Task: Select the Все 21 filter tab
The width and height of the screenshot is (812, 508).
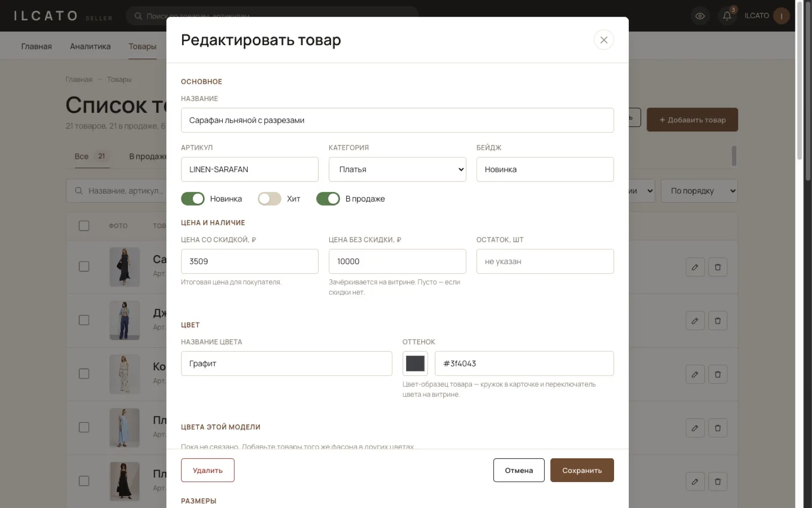Action: tap(91, 156)
